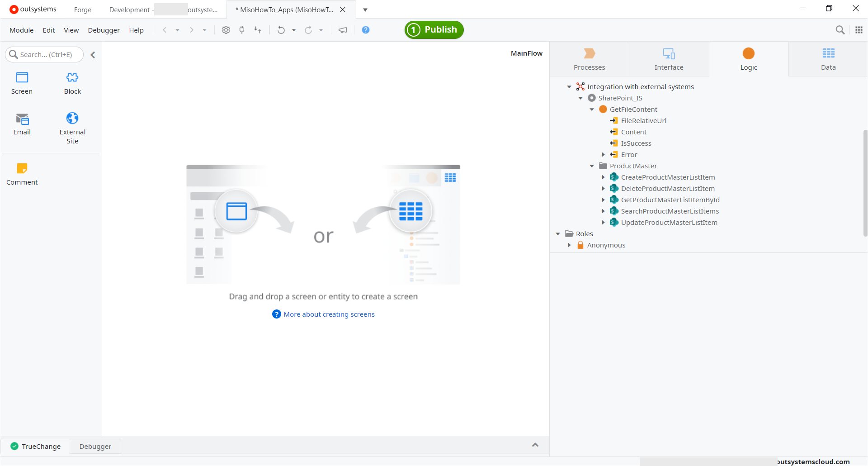Image resolution: width=868 pixels, height=466 pixels.
Task: Choose the External Site element
Action: (x=72, y=119)
